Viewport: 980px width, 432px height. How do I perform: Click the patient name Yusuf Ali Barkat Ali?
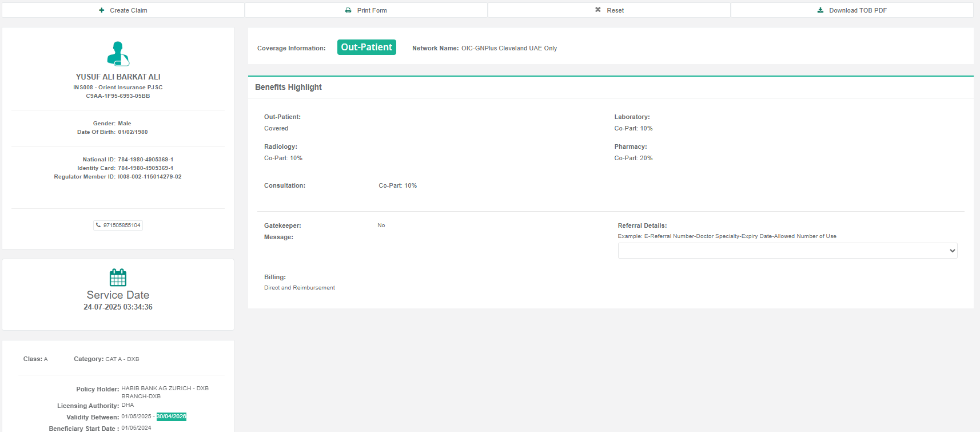118,77
